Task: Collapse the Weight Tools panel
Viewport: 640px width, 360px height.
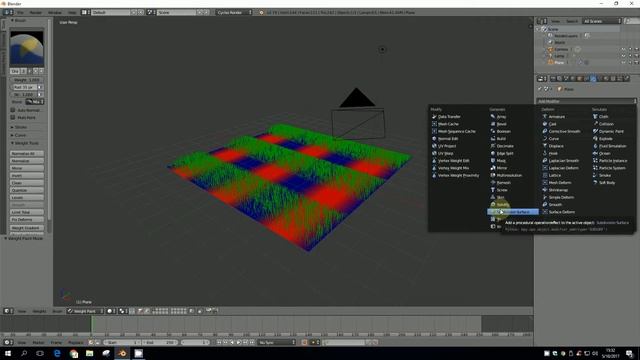Action: (25, 143)
